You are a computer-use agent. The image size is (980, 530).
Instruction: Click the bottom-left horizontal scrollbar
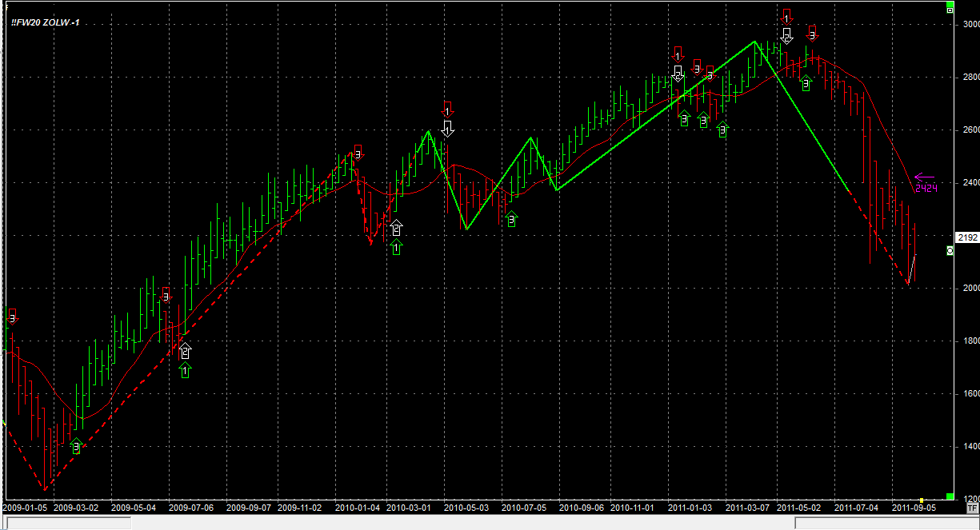[68, 523]
